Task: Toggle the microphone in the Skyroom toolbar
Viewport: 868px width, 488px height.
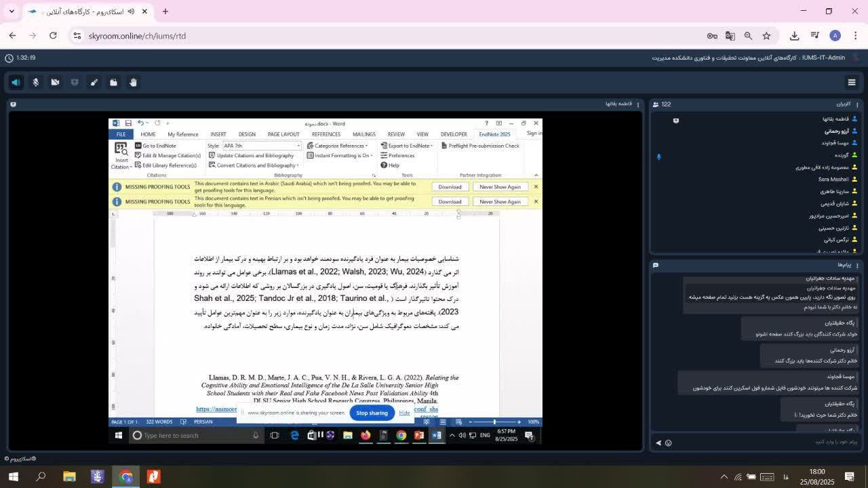Action: [35, 82]
